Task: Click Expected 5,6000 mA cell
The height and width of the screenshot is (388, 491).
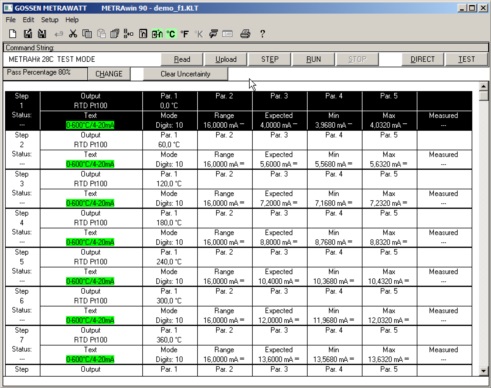Action: tap(279, 160)
